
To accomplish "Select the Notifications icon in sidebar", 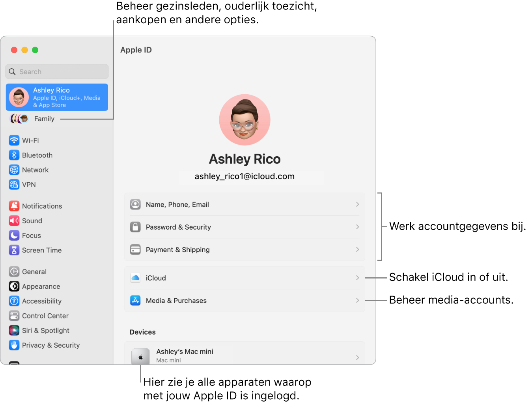I will [x=14, y=206].
